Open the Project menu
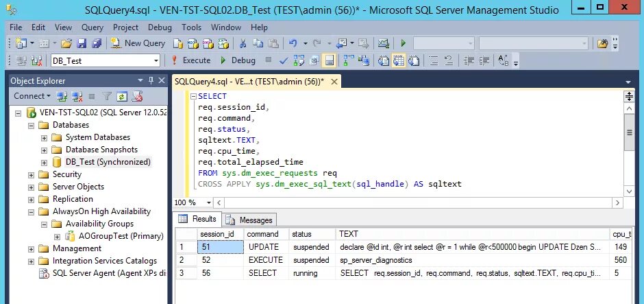 [x=125, y=27]
